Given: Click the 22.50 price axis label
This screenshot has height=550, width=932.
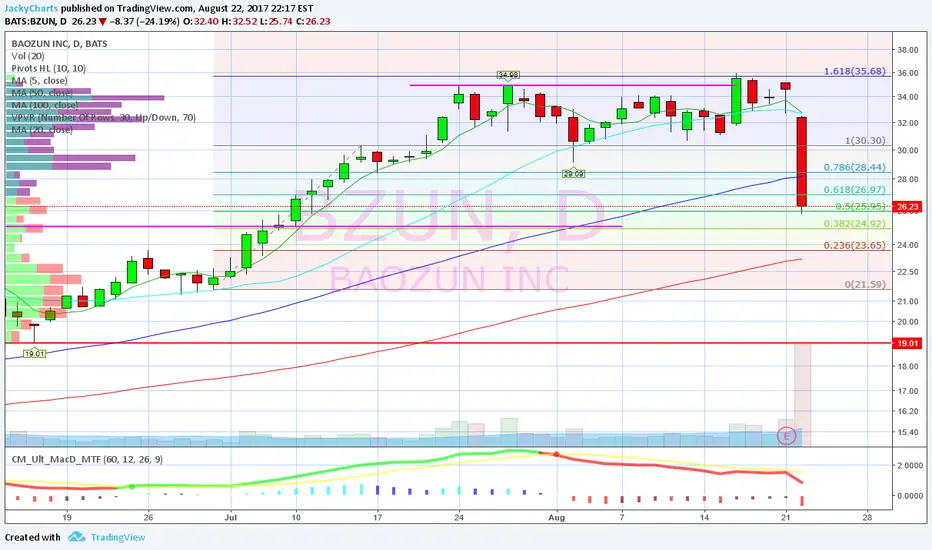Looking at the screenshot, I should [908, 272].
